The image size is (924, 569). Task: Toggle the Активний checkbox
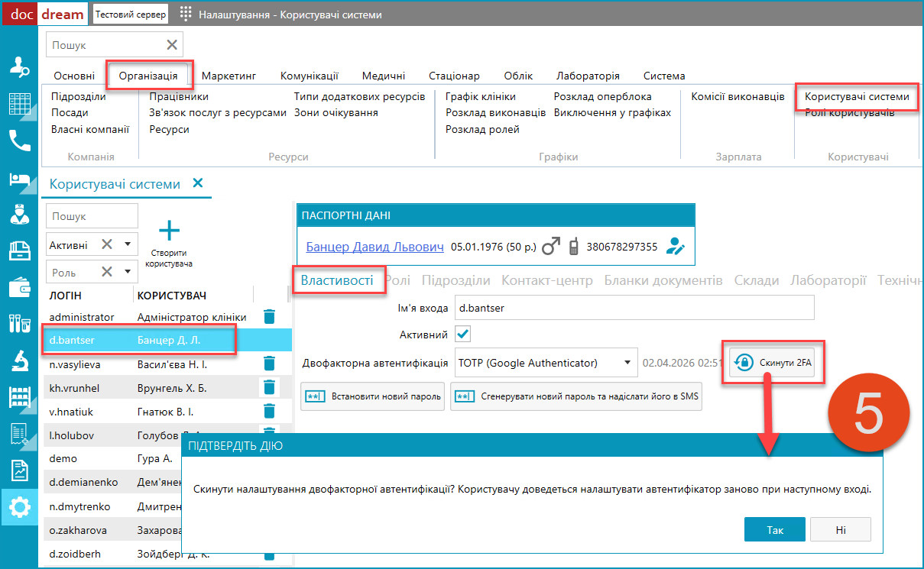[463, 335]
